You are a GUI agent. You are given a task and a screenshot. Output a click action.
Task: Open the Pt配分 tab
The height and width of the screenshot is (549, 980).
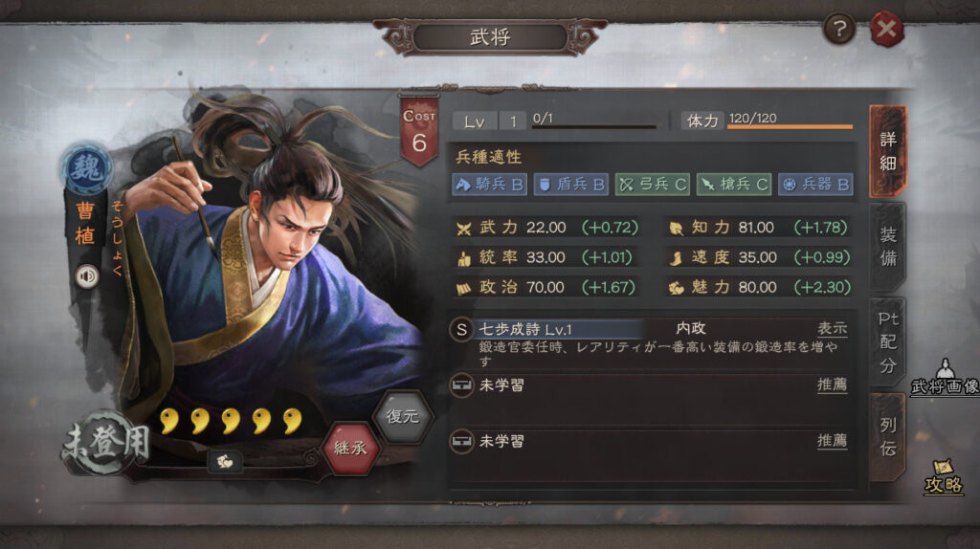click(887, 342)
